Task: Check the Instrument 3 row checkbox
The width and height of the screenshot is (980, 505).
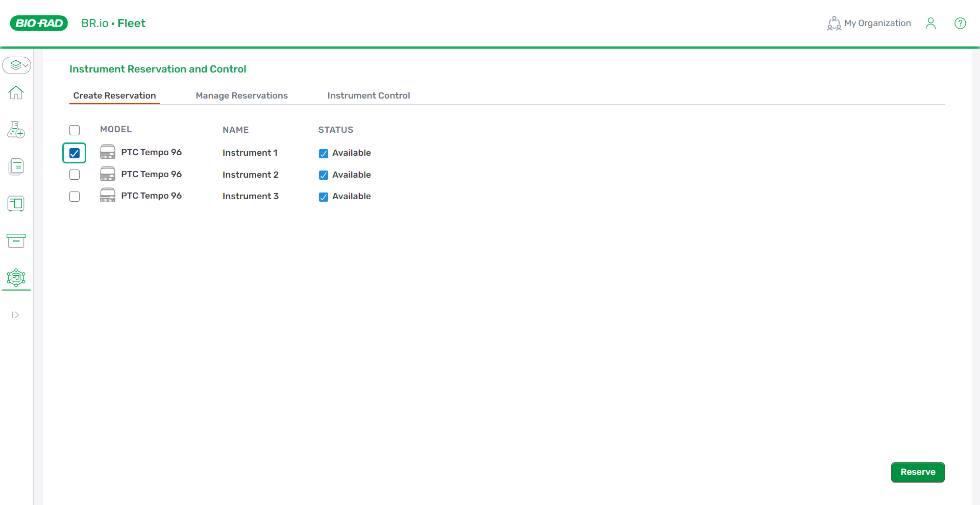Action: [x=75, y=197]
